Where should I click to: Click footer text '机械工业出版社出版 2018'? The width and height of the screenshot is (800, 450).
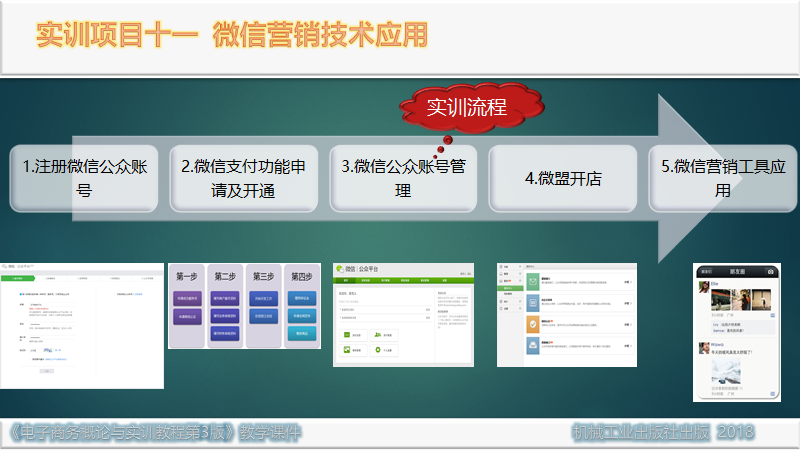(663, 433)
